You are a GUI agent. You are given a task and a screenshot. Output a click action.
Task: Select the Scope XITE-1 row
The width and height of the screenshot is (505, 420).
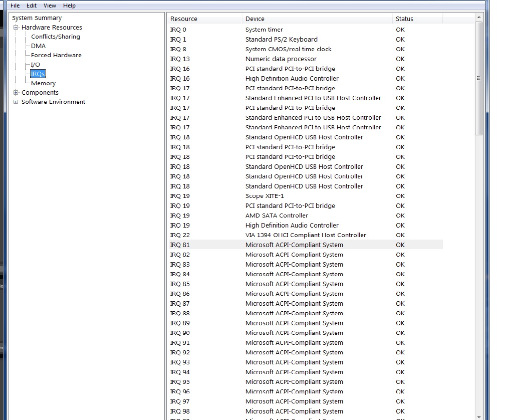[265, 196]
